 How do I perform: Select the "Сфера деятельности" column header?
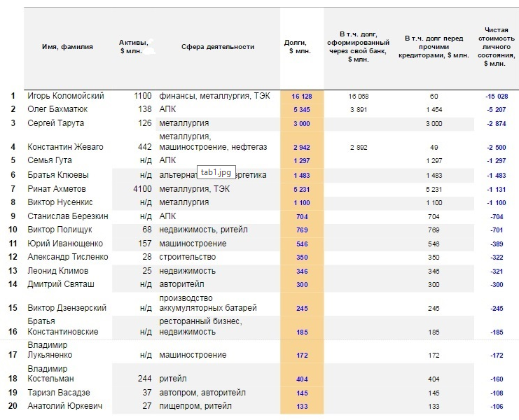[217, 47]
